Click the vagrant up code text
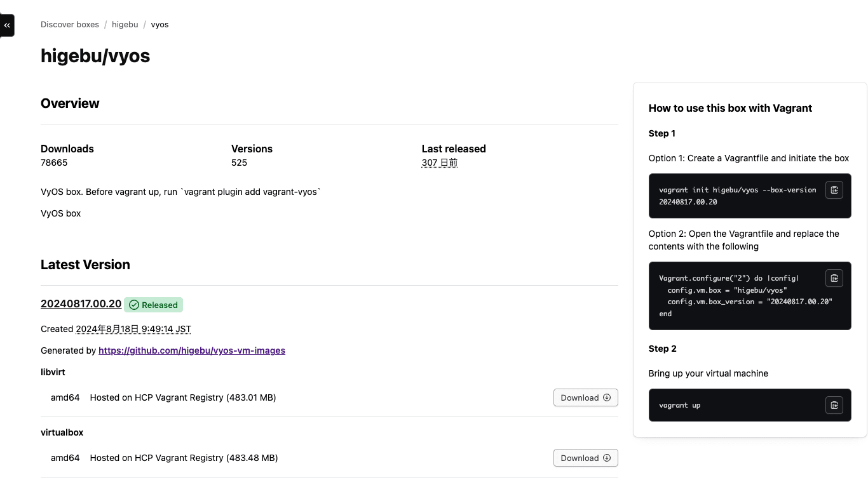868x487 pixels. tap(679, 405)
